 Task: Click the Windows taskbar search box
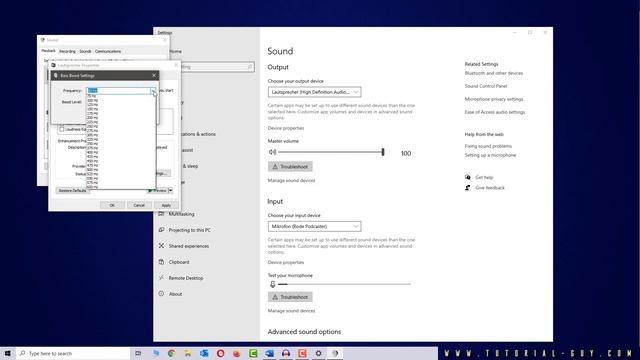coord(73,353)
